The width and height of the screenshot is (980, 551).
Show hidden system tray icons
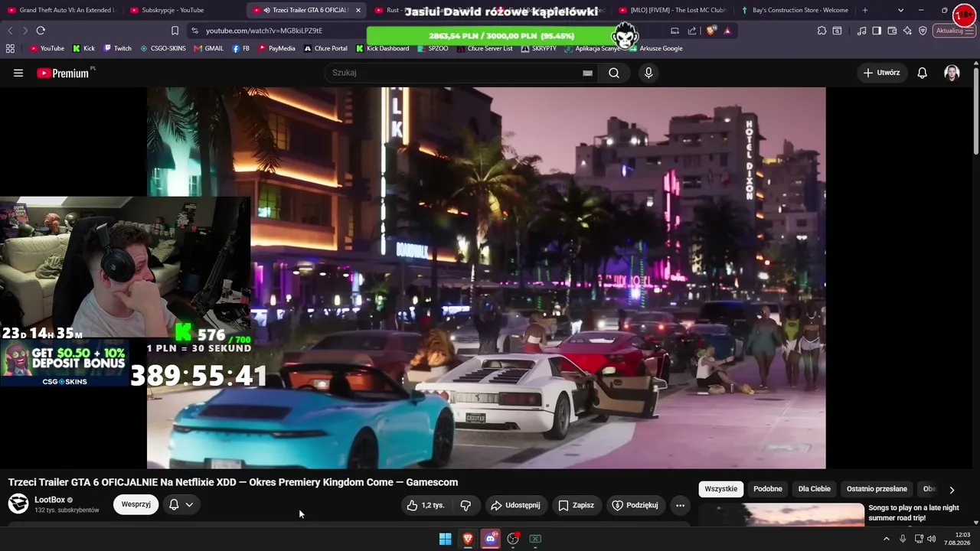coord(887,539)
